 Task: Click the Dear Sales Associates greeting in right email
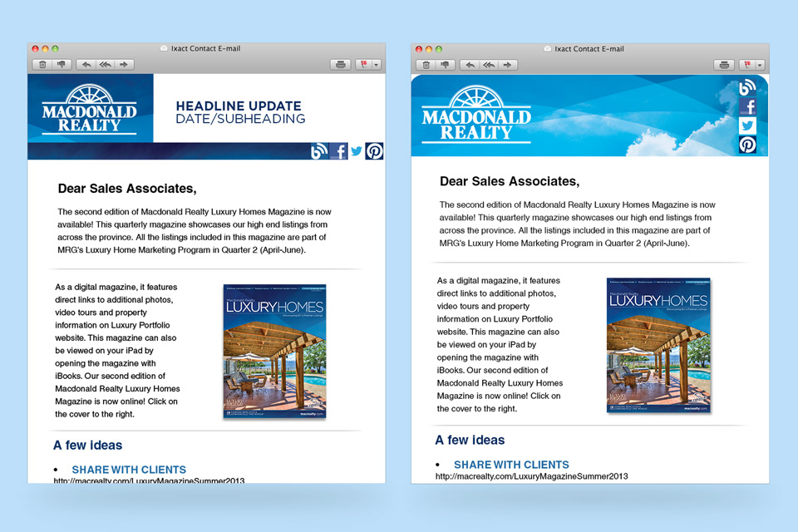click(x=510, y=181)
